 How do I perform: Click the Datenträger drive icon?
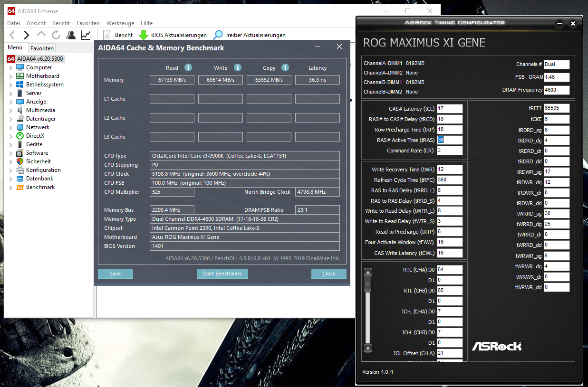point(20,119)
